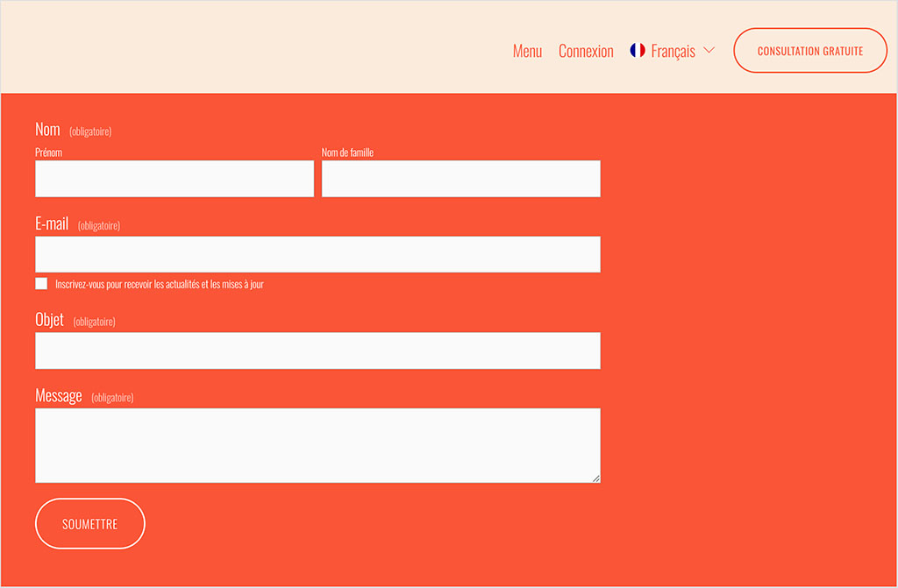898x588 pixels.
Task: Open the Menu navigation item
Action: pos(527,50)
